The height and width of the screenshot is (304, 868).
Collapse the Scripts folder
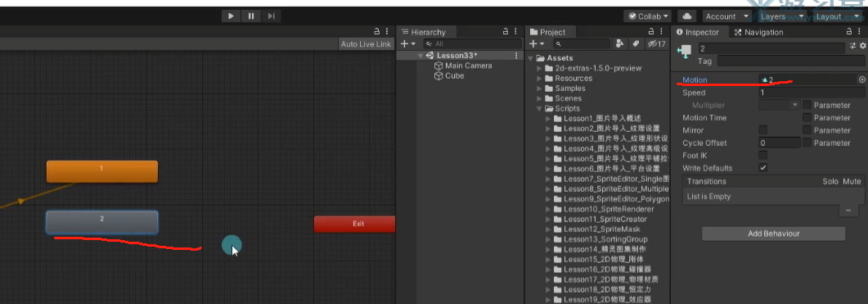point(540,109)
